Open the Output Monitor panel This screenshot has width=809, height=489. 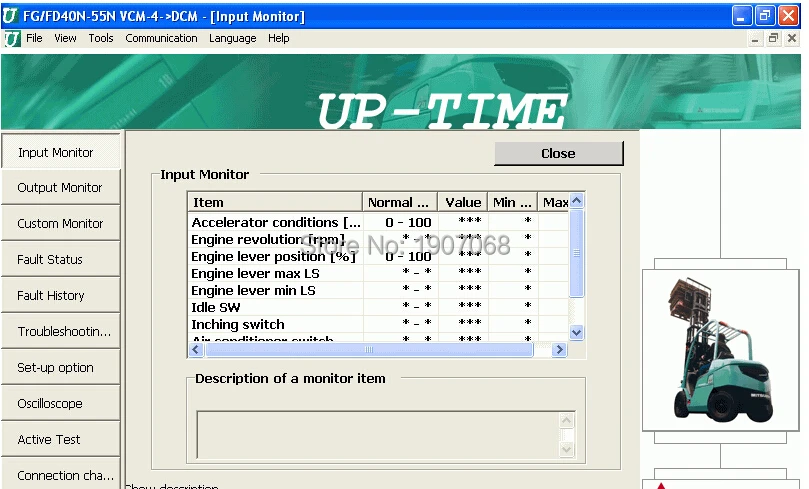click(61, 187)
